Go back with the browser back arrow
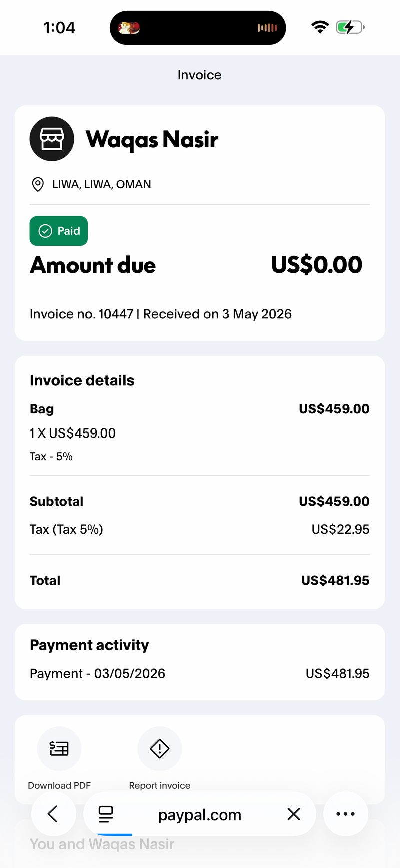 coord(53,814)
